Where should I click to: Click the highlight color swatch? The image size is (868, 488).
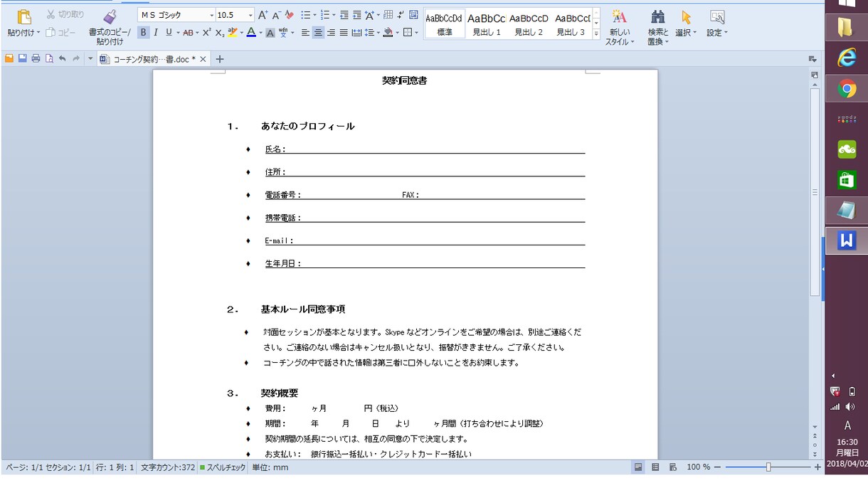coord(232,32)
